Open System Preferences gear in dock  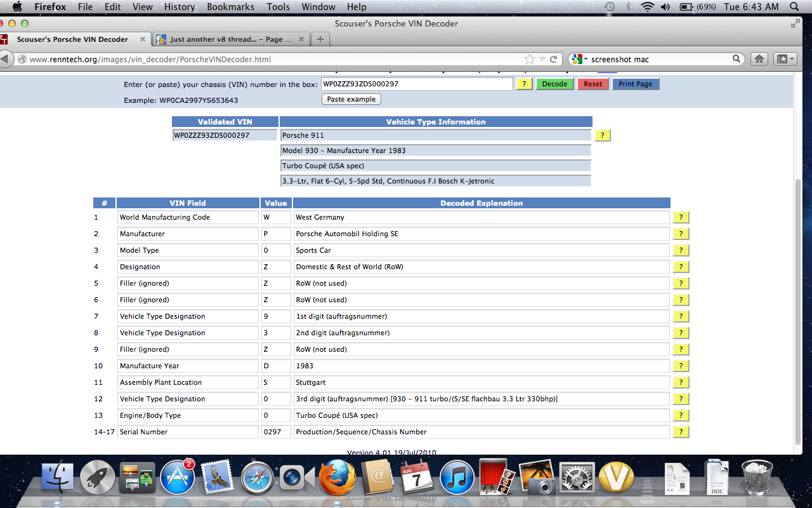coord(577,478)
